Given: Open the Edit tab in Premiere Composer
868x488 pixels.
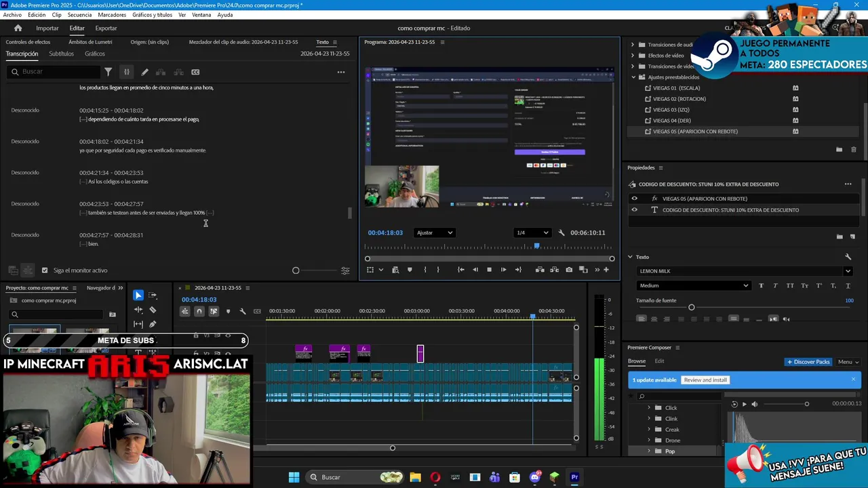Looking at the screenshot, I should [659, 361].
